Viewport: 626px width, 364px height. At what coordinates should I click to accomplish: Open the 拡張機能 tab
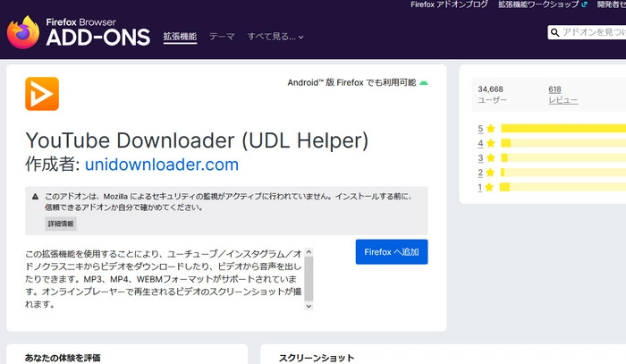[x=180, y=37]
